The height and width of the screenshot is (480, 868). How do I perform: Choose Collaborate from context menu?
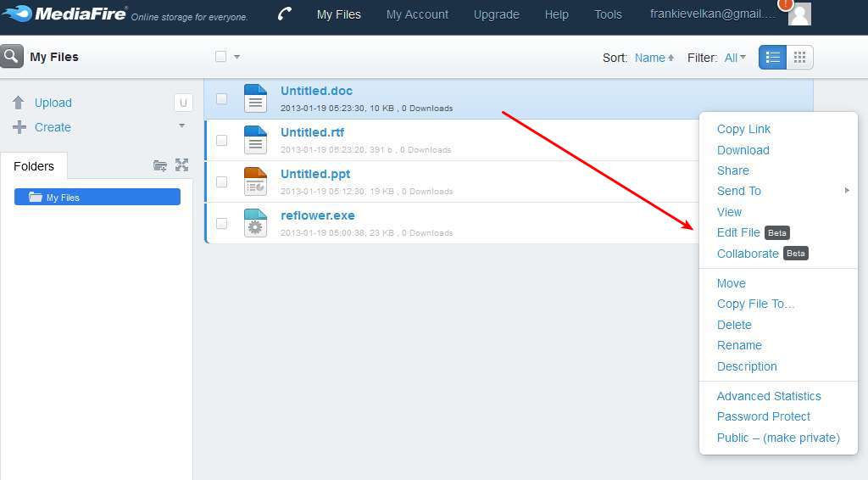coord(748,254)
